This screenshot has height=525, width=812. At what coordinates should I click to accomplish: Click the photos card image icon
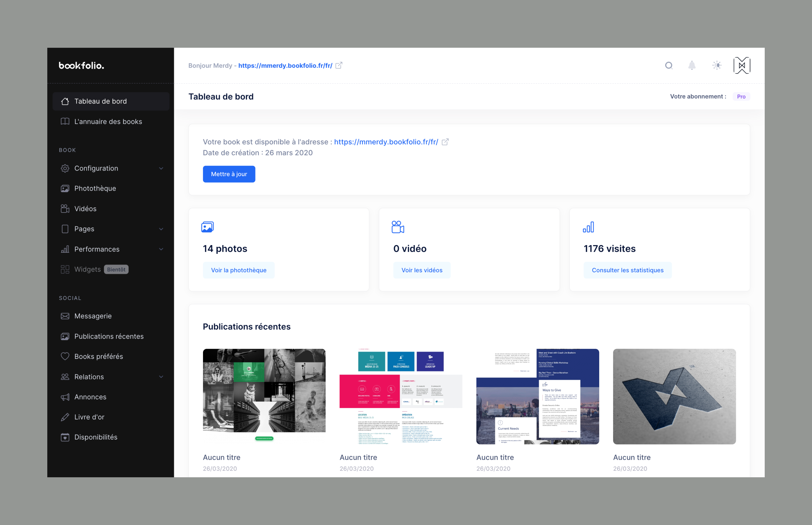(x=208, y=227)
